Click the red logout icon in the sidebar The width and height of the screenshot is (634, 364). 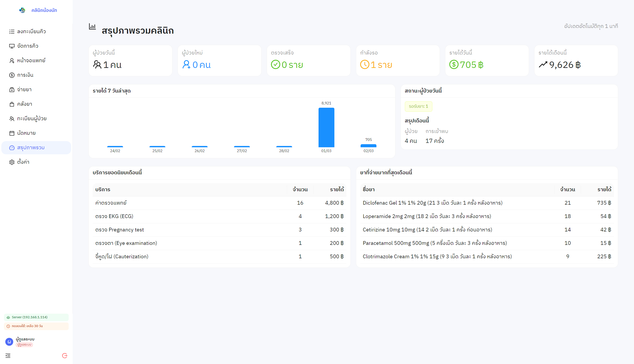pyautogui.click(x=65, y=355)
